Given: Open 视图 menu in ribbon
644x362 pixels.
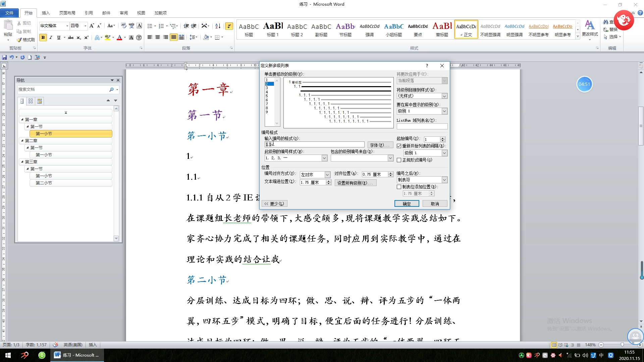Looking at the screenshot, I should (141, 13).
